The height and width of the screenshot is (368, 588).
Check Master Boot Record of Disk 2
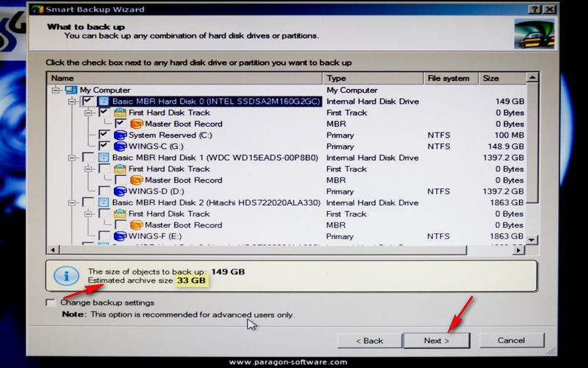pos(121,225)
